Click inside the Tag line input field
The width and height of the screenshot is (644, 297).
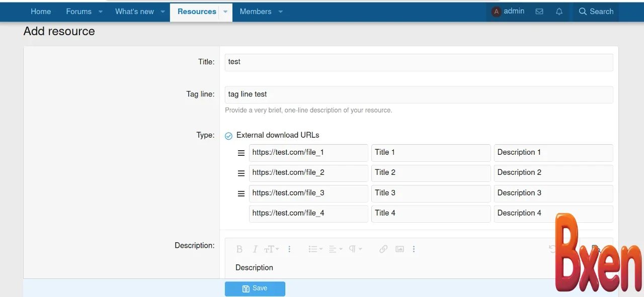pyautogui.click(x=352, y=94)
